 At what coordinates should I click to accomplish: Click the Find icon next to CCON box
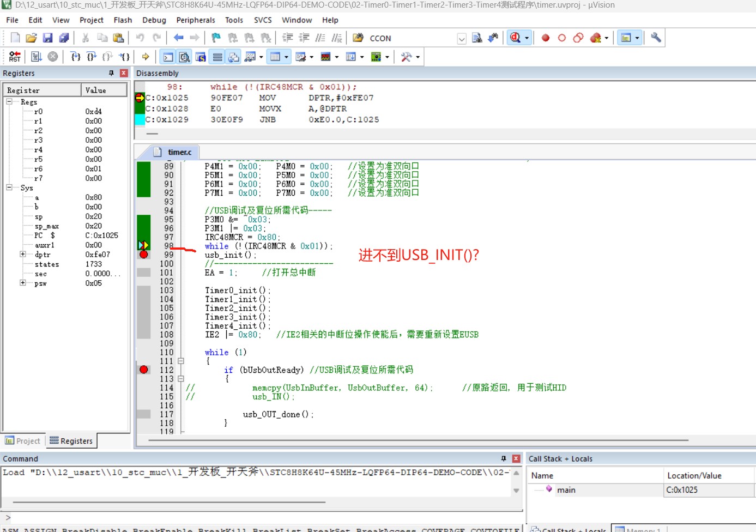coord(477,38)
